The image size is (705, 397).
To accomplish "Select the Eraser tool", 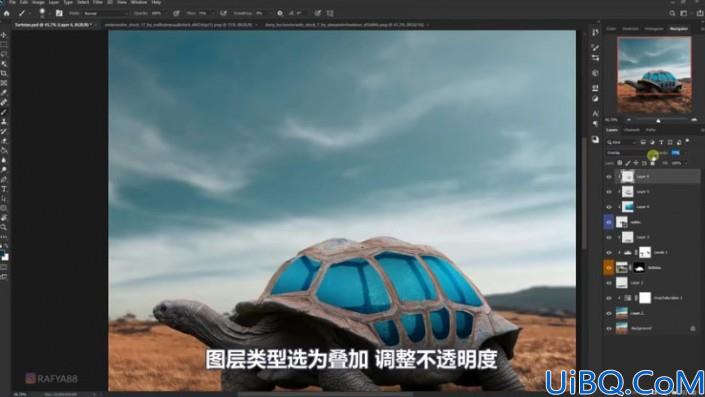I will click(4, 141).
